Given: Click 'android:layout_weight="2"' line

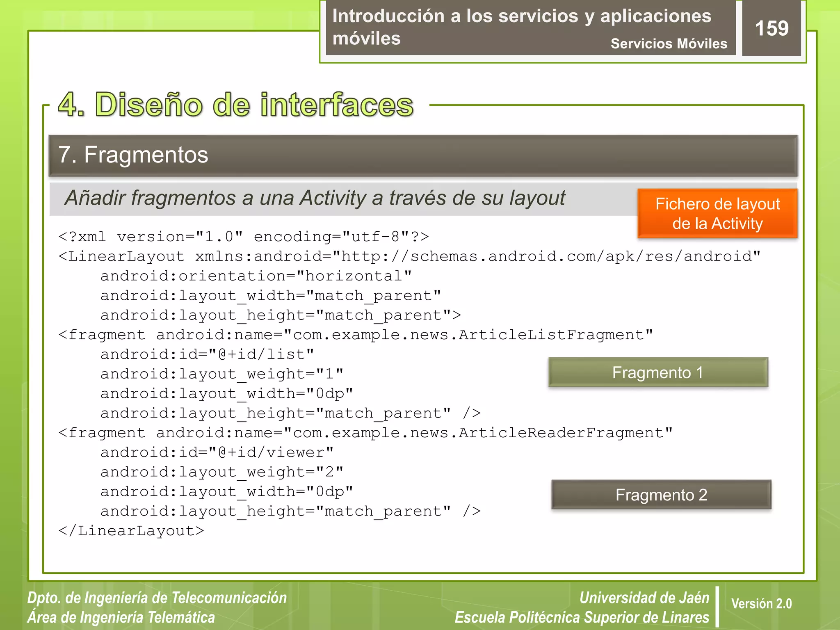Looking at the screenshot, I should point(222,472).
